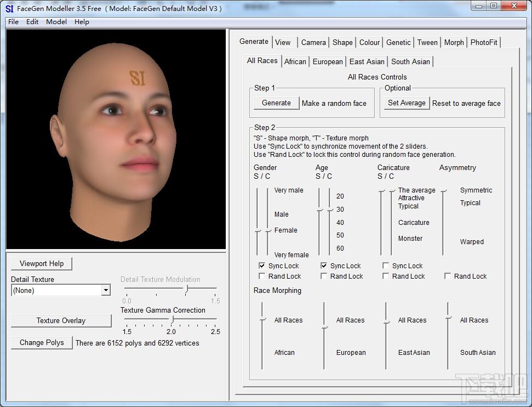
Task: Tick the Asymmetry Rand Lock checkbox
Action: tap(448, 276)
